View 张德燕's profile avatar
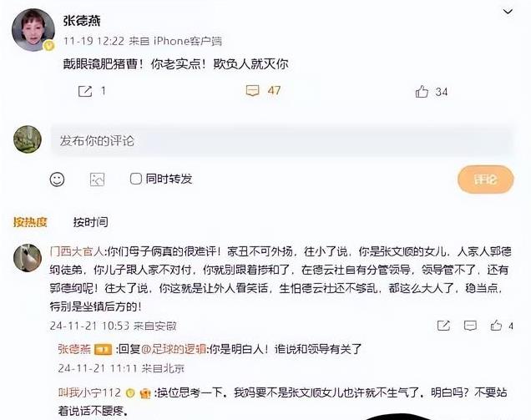 [x=33, y=30]
